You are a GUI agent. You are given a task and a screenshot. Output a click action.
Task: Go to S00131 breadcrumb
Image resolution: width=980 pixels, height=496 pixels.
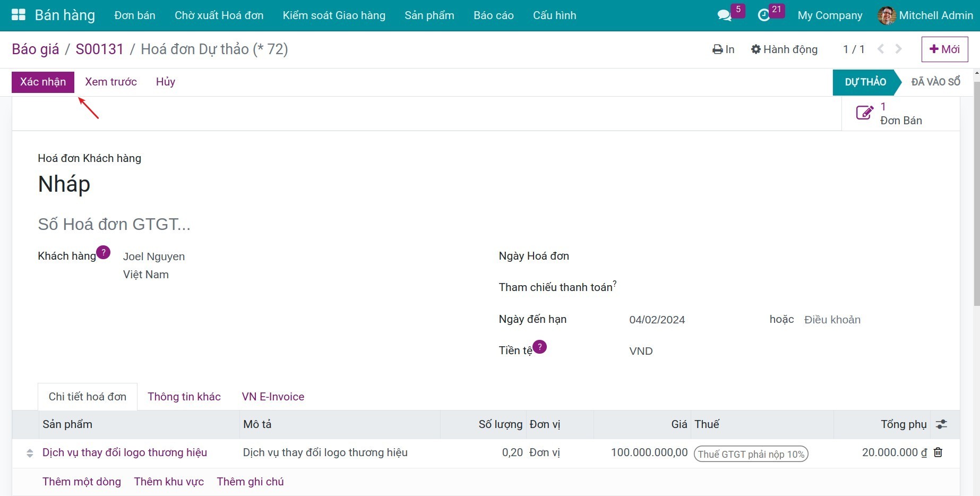pyautogui.click(x=99, y=49)
